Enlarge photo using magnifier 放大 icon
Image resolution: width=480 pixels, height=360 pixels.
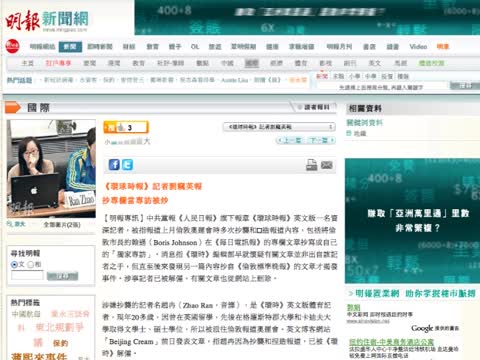coord(16,224)
